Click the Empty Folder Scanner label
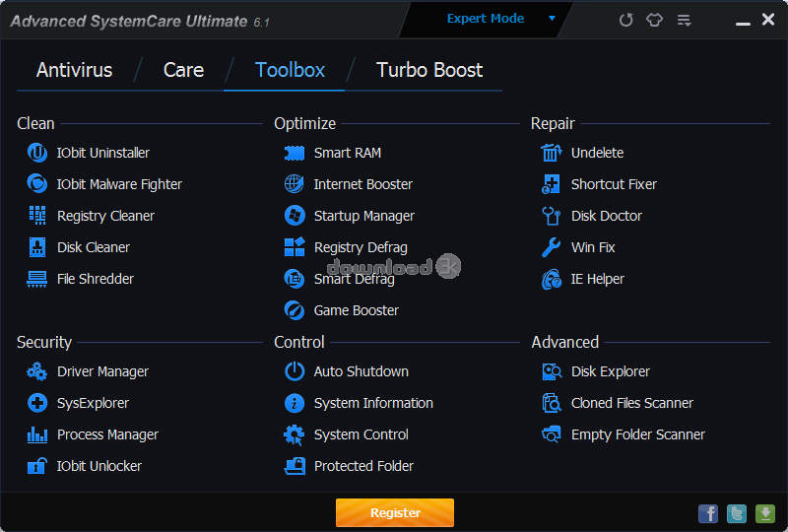Image resolution: width=788 pixels, height=532 pixels. pos(637,434)
